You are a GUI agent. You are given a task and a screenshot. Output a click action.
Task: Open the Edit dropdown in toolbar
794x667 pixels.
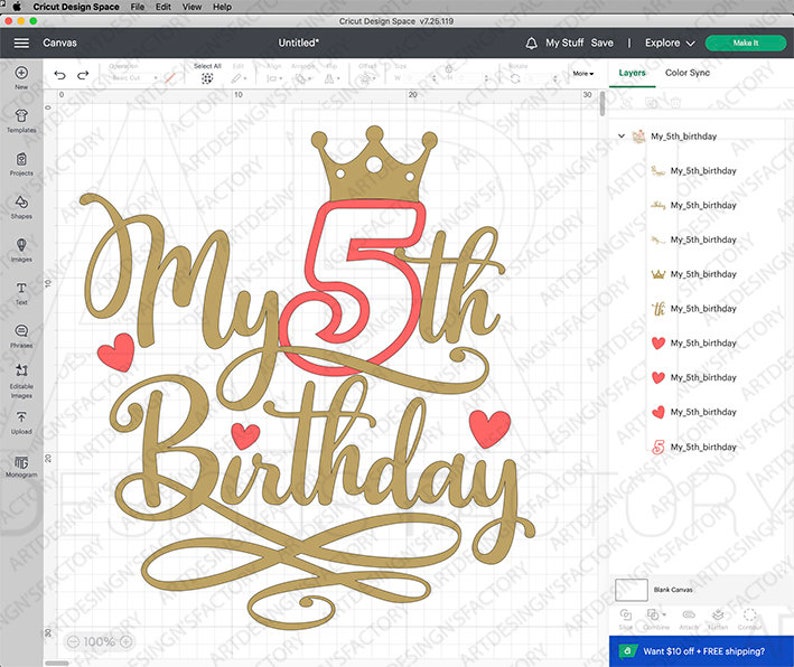(239, 79)
